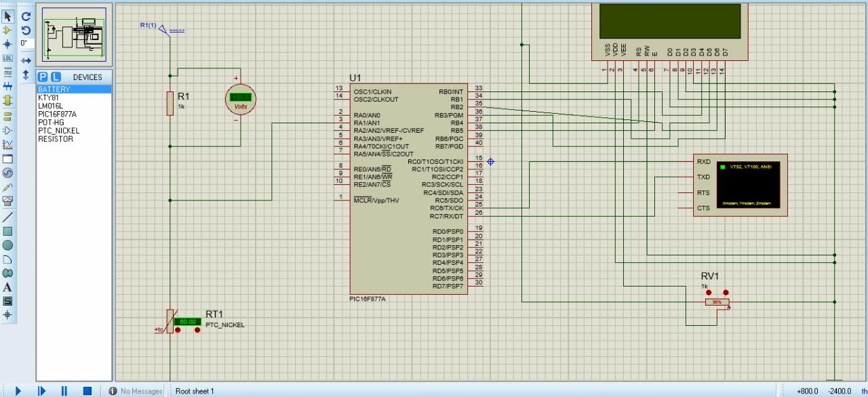Select the 2D Graphics Line tool
The image size is (868, 397).
9,217
